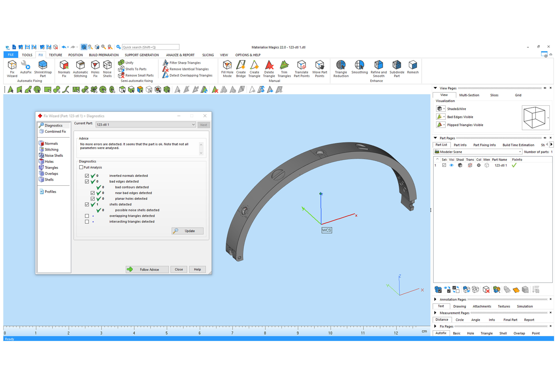Open the ANALYZE & REPORT ribbon tab

pyautogui.click(x=180, y=55)
